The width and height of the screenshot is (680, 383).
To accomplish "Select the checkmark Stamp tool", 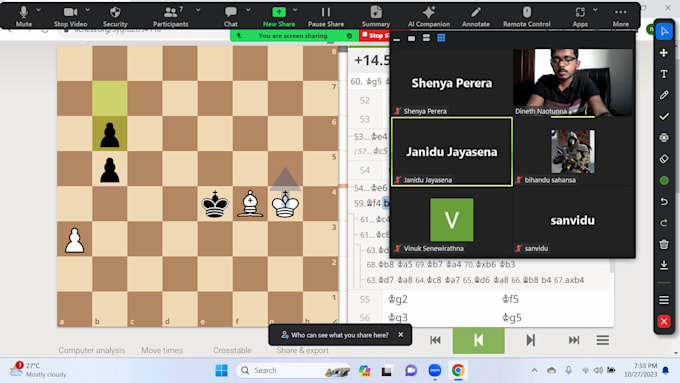I will [x=664, y=116].
